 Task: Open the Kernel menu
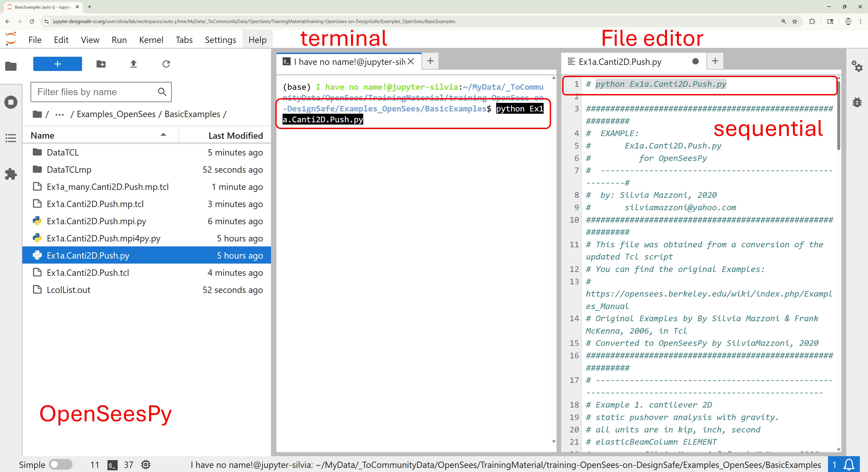[151, 40]
